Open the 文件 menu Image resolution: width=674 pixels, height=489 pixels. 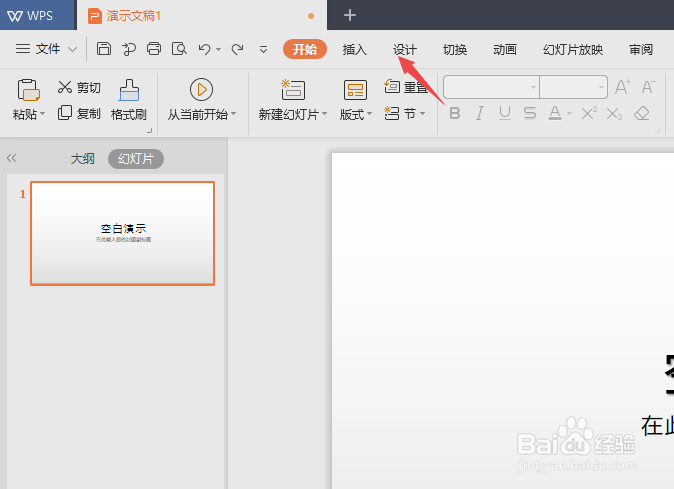click(x=38, y=49)
